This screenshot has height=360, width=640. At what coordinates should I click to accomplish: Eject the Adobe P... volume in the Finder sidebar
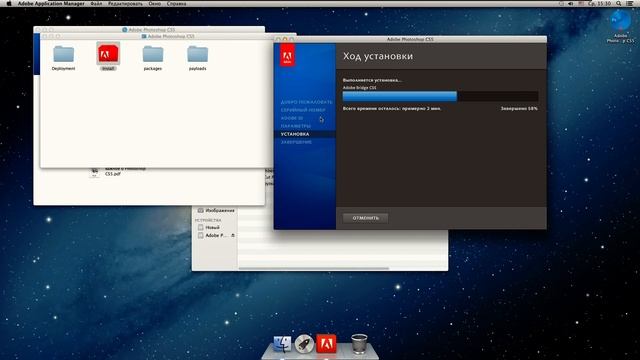[233, 236]
